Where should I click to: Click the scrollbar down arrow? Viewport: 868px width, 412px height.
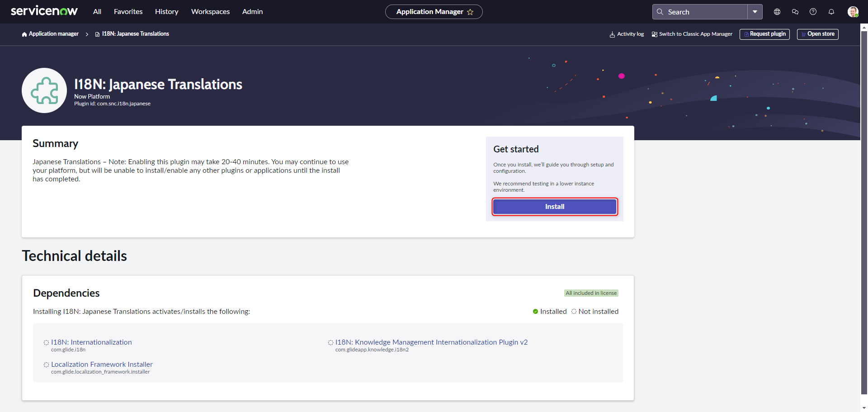(x=864, y=408)
